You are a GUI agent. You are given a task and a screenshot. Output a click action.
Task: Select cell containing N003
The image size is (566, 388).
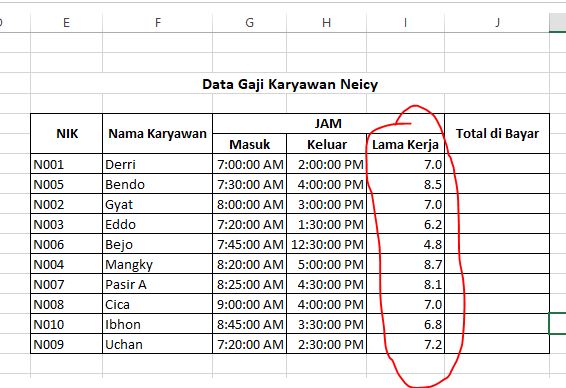pos(67,224)
